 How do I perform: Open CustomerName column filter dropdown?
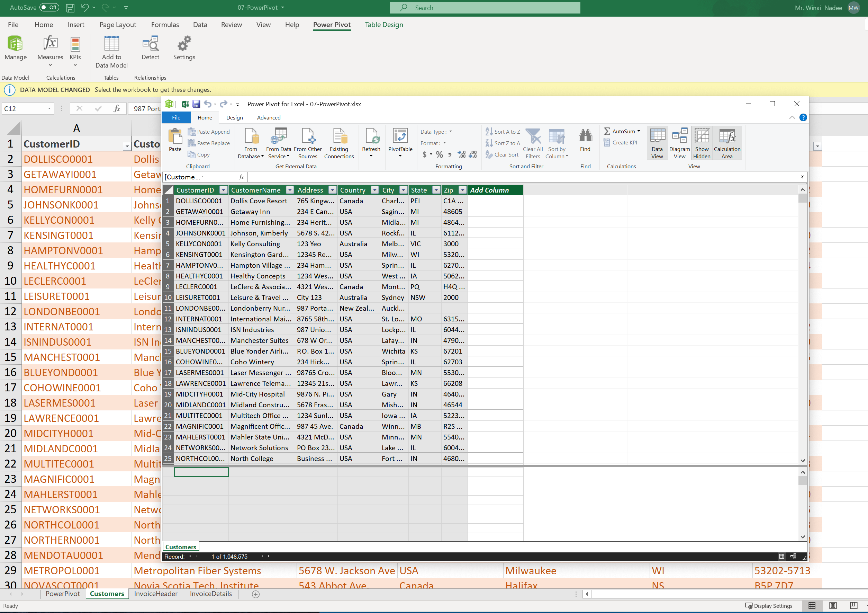pyautogui.click(x=290, y=190)
